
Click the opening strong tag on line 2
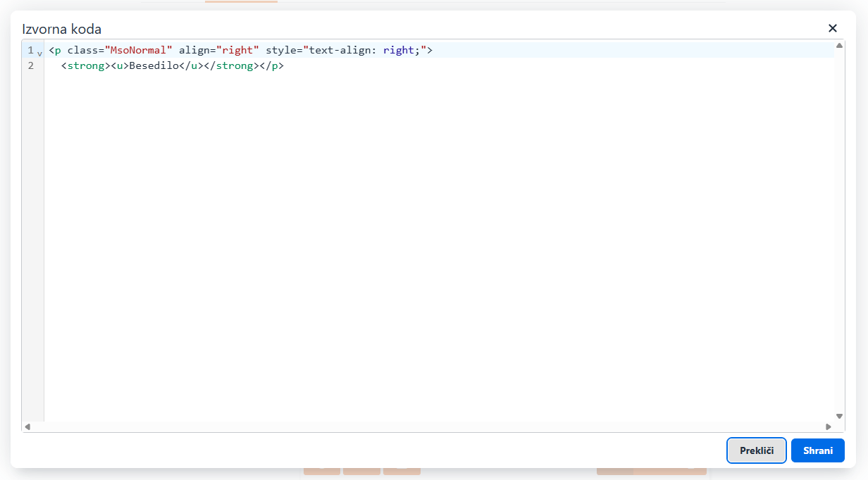click(85, 65)
